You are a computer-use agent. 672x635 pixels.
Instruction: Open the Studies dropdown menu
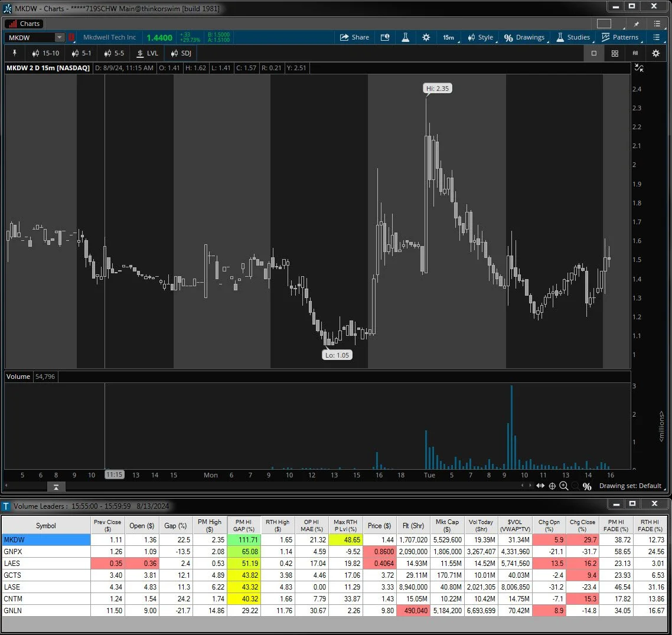(x=573, y=37)
